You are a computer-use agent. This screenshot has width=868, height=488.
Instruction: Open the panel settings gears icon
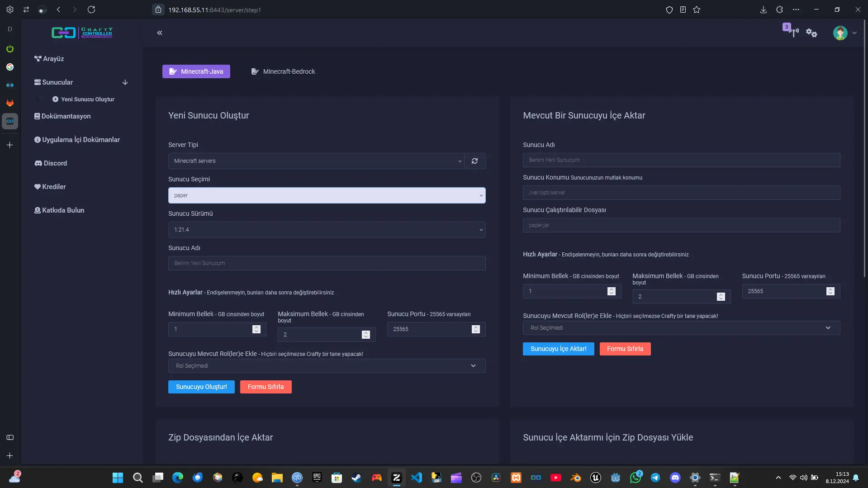click(811, 33)
